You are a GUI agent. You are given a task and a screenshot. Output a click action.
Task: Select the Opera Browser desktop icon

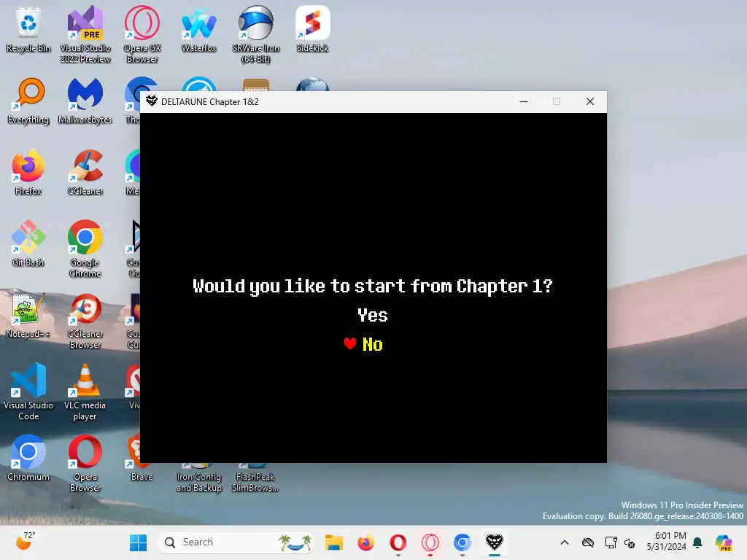click(x=85, y=463)
